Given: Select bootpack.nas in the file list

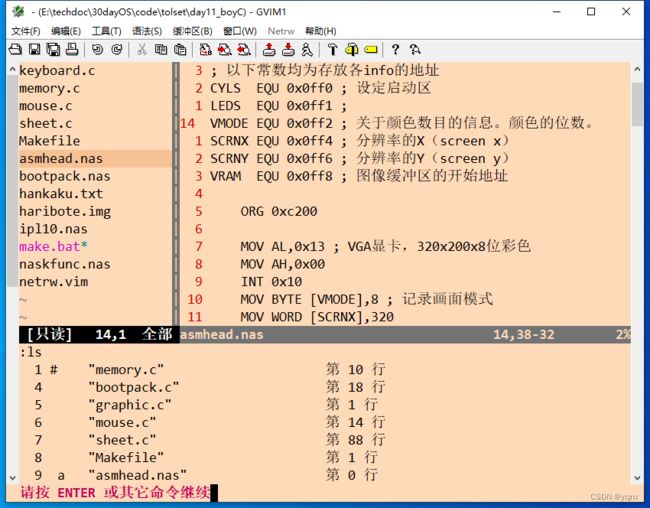Looking at the screenshot, I should 65,176.
